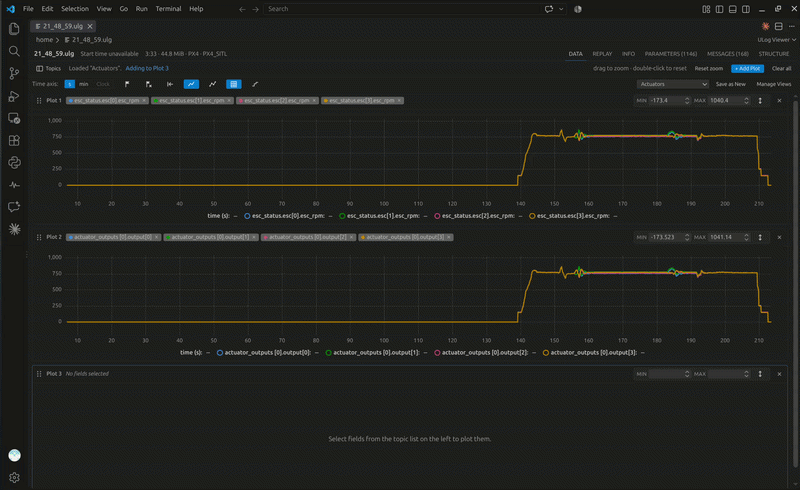This screenshot has height=490, width=800.
Task: Toggle the panel layout icon in title bar
Action: click(733, 9)
